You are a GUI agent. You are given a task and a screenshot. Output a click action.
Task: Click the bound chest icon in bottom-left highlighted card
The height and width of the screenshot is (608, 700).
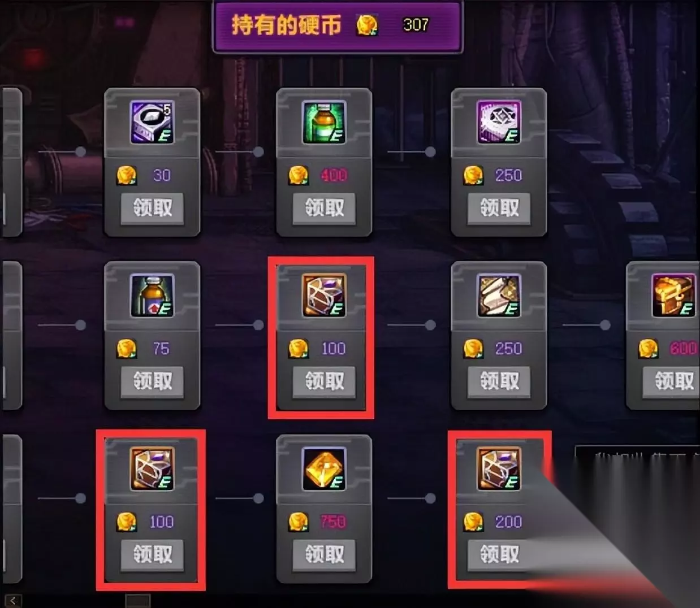[152, 469]
